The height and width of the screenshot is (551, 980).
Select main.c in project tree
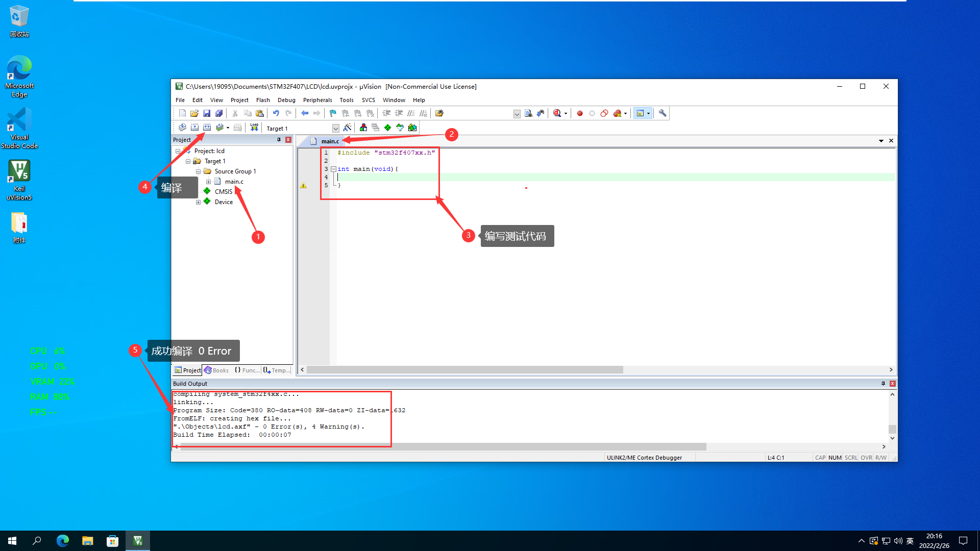click(234, 182)
